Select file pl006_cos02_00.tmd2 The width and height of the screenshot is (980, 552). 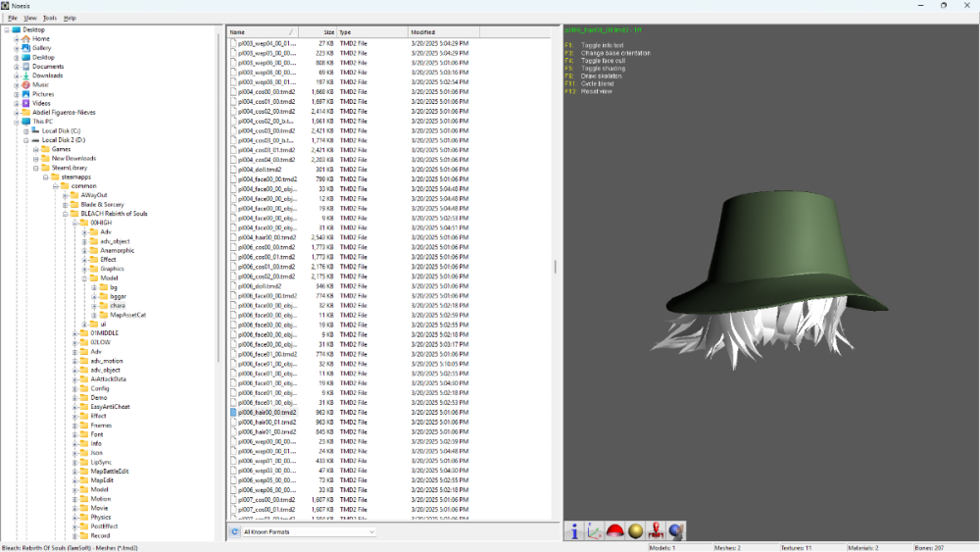point(267,276)
